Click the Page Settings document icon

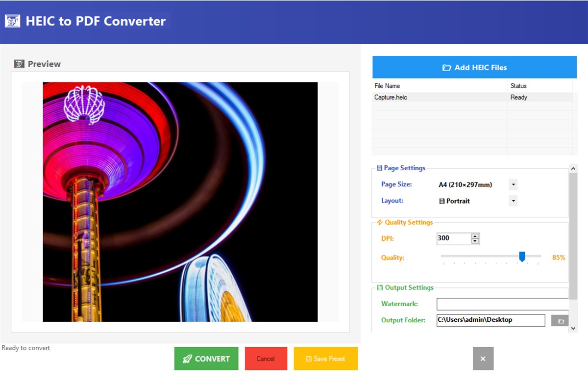tap(380, 168)
